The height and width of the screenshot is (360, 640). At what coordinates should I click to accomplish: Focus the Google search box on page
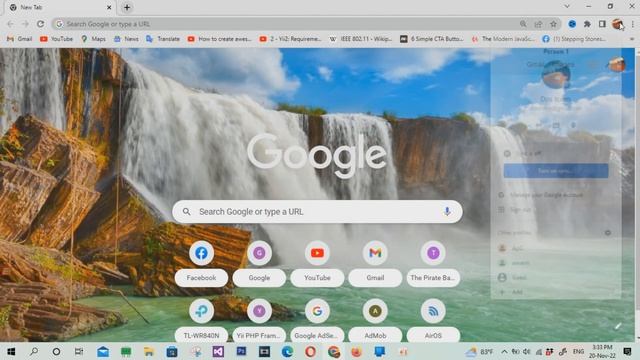click(317, 211)
